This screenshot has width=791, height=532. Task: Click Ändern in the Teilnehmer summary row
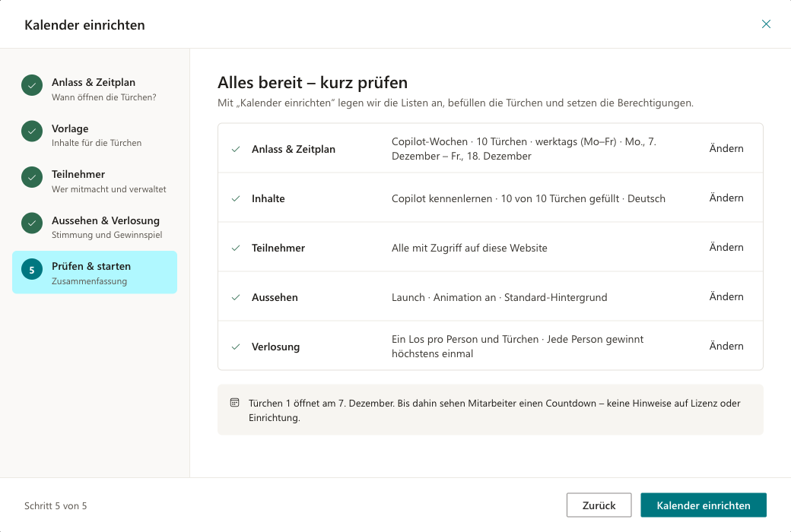pyautogui.click(x=726, y=247)
